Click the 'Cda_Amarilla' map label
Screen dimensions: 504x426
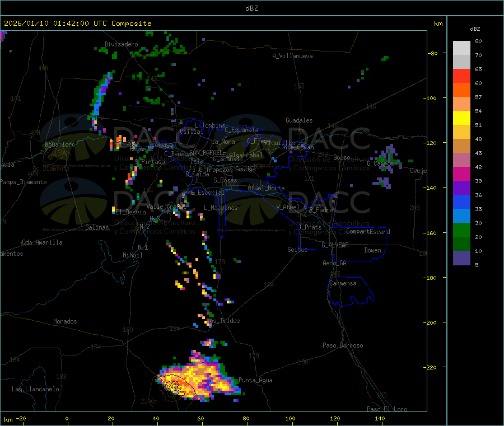click(x=42, y=242)
